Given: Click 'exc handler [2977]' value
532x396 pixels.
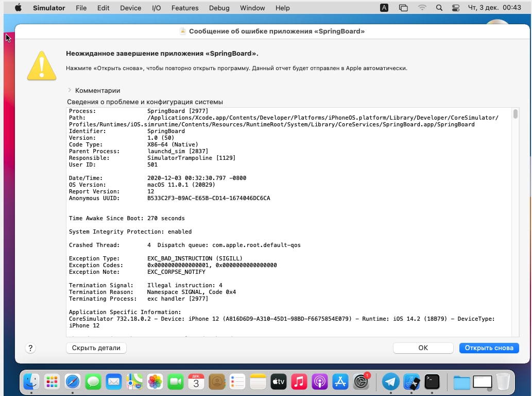Looking at the screenshot, I should pyautogui.click(x=178, y=299).
